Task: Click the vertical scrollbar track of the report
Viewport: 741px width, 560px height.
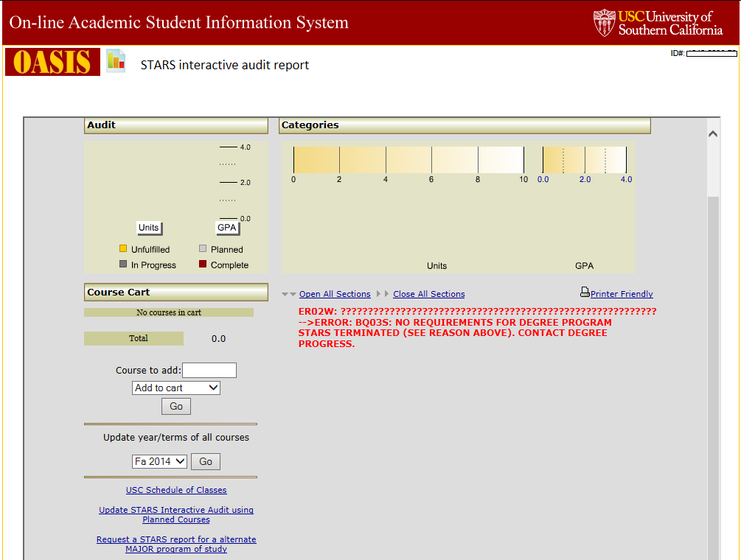Action: (x=713, y=378)
